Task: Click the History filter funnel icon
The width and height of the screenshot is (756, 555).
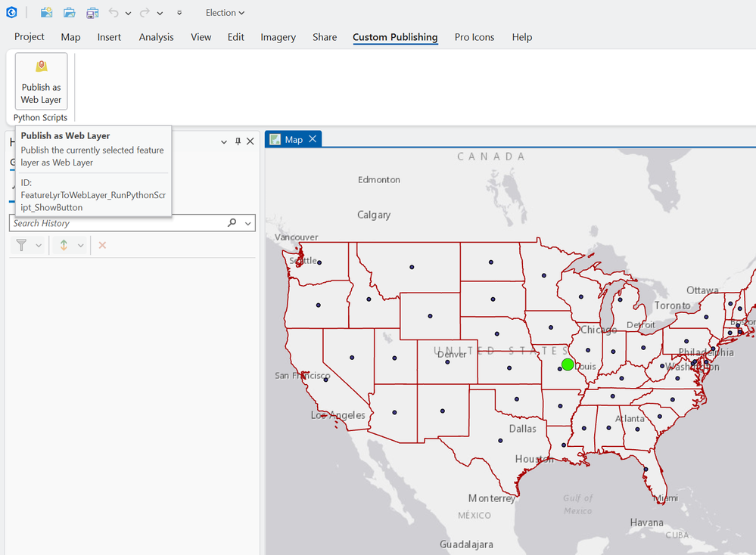Action: [21, 245]
